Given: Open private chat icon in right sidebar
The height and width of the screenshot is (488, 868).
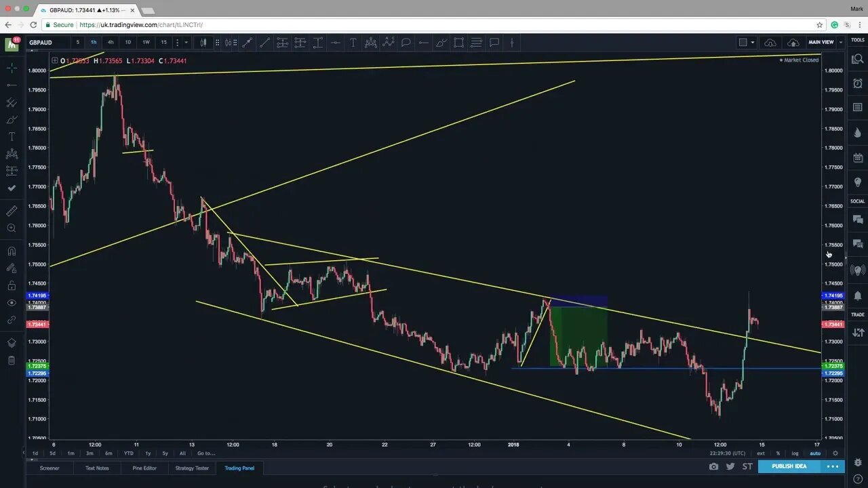Looking at the screenshot, I should (858, 244).
